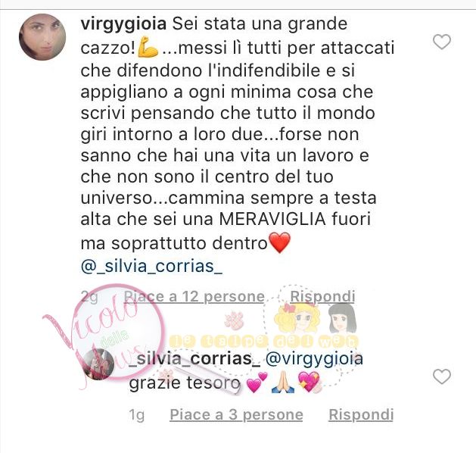The image size is (476, 453).
Task: Open virgygioia's profile picture
Action: click(42, 37)
